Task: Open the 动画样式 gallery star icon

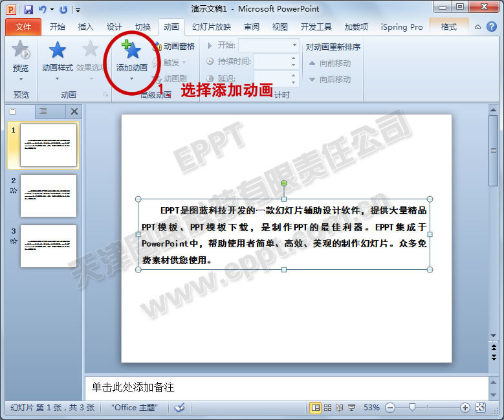Action: point(57,50)
